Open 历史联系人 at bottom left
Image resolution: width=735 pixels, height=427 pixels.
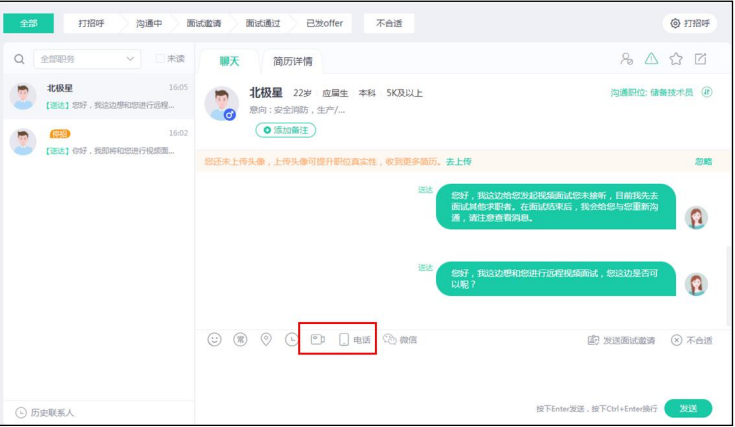click(46, 412)
